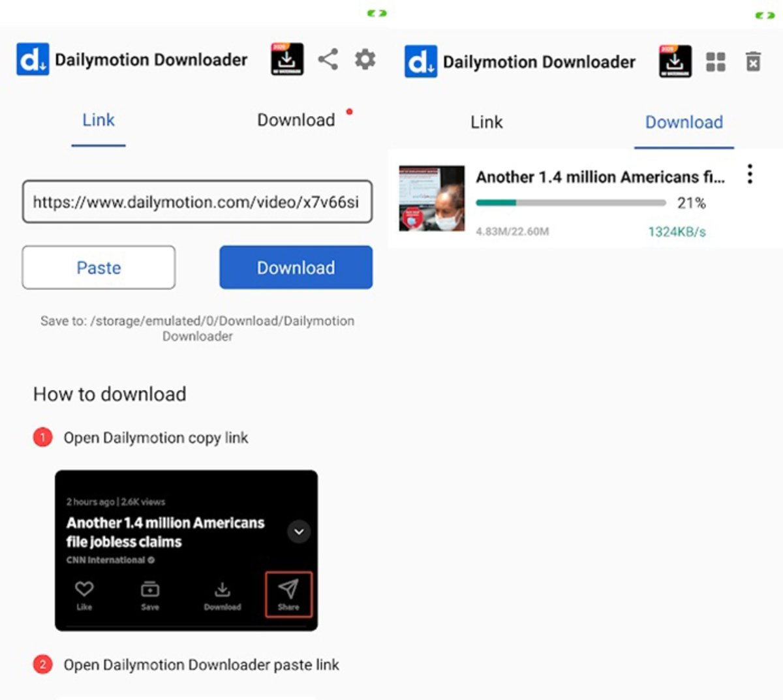Screen dimensions: 783x700
Task: Tap the Like heart icon on the video
Action: click(84, 590)
